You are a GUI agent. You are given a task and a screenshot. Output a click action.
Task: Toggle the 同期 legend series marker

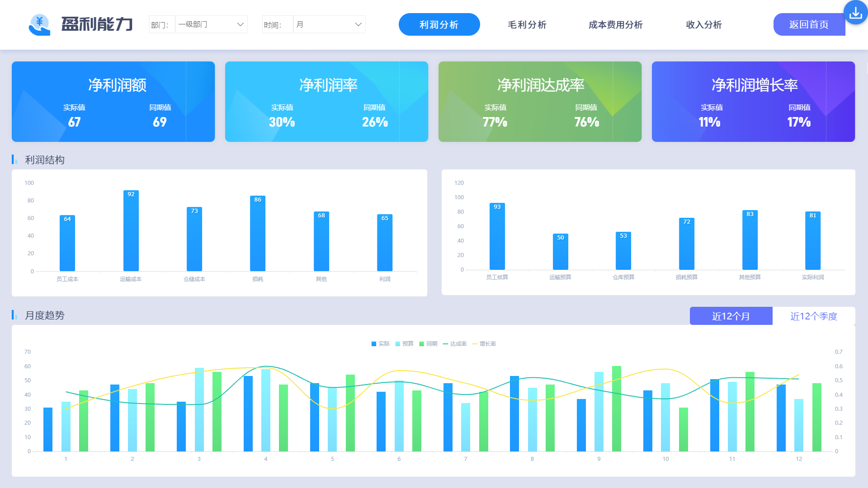(x=422, y=344)
